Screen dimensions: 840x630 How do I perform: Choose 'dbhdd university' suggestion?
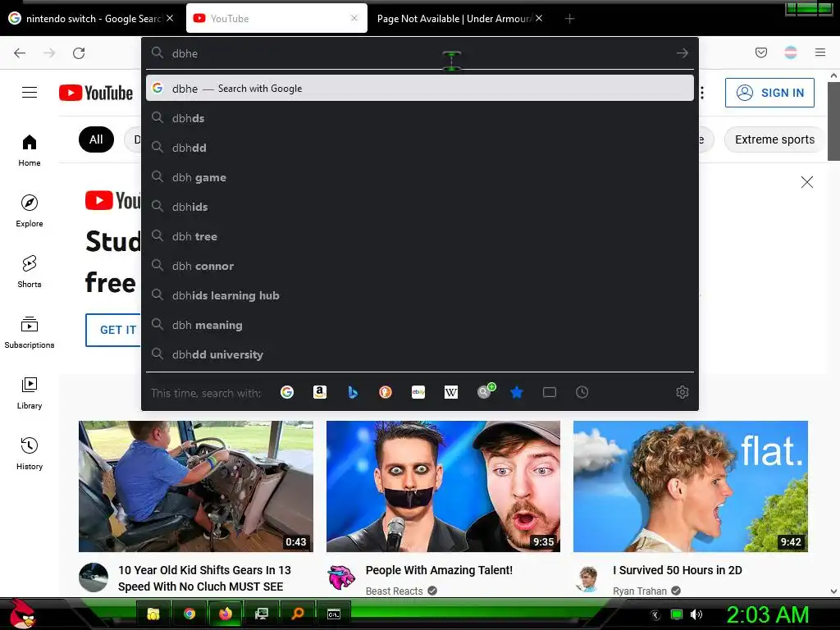(419, 354)
